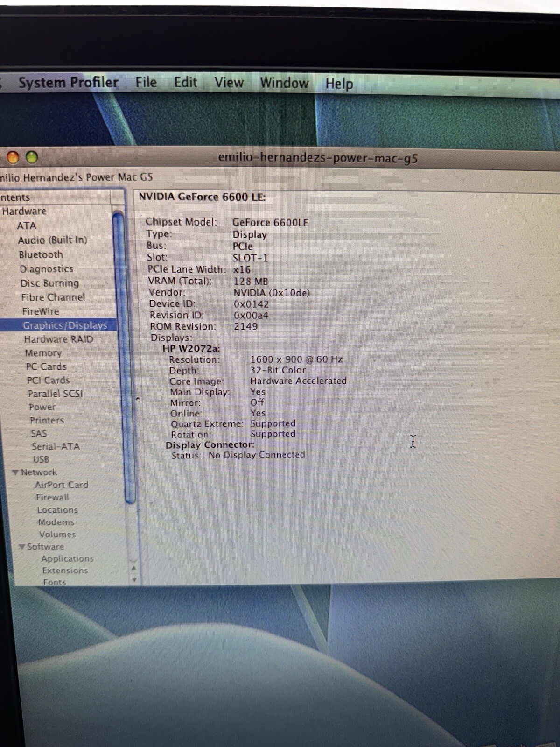
Task: Select USB in the sidebar
Action: point(41,459)
